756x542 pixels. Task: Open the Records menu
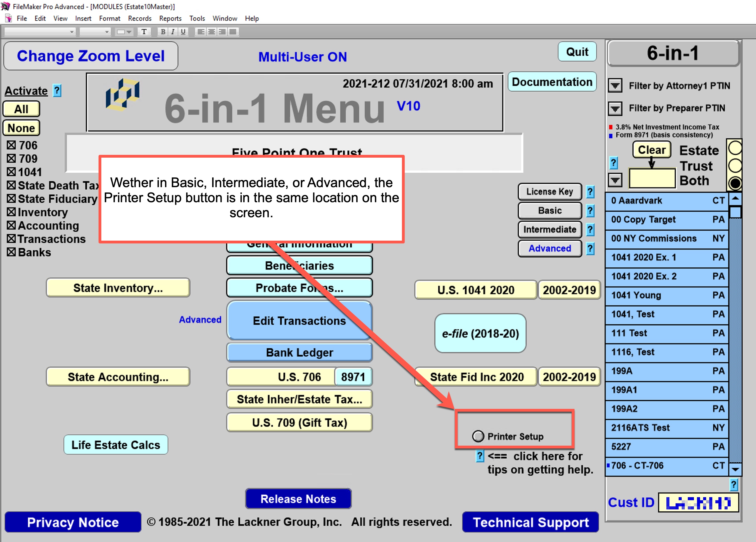pyautogui.click(x=139, y=18)
